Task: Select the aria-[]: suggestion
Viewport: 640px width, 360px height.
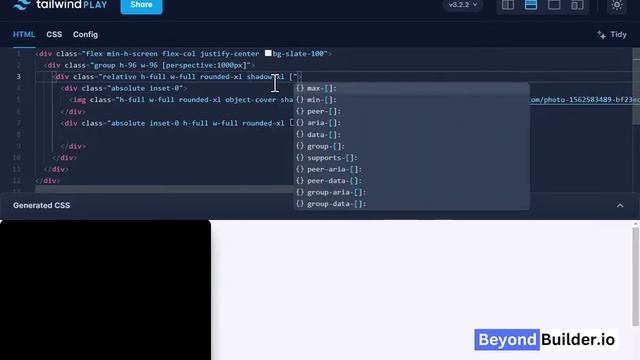Action: pos(411,123)
